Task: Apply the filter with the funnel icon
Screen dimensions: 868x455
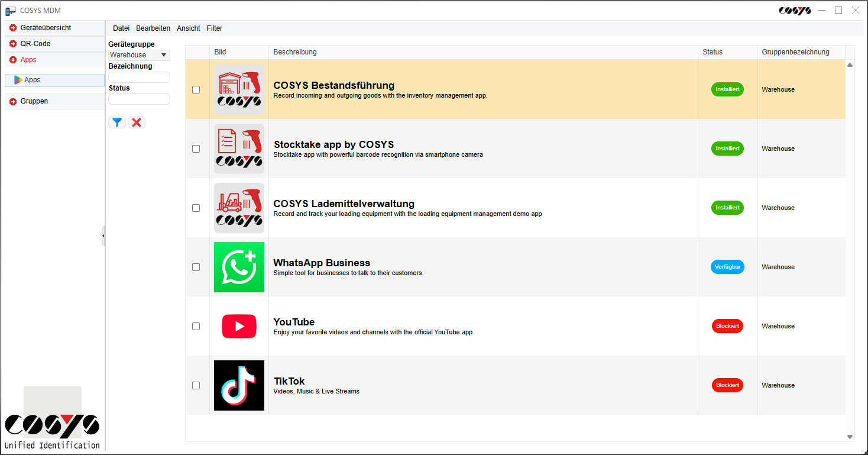Action: pos(117,122)
